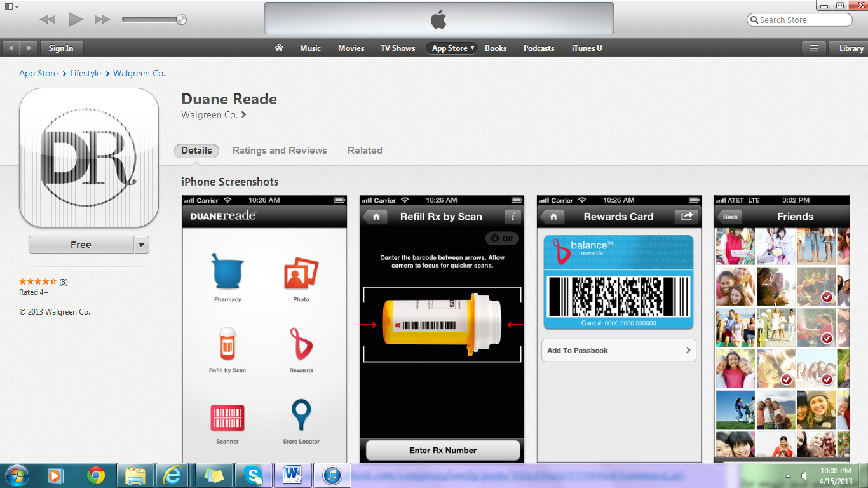Launch Windows Media Player from taskbar
Viewport: 868px width, 488px height.
tap(55, 475)
